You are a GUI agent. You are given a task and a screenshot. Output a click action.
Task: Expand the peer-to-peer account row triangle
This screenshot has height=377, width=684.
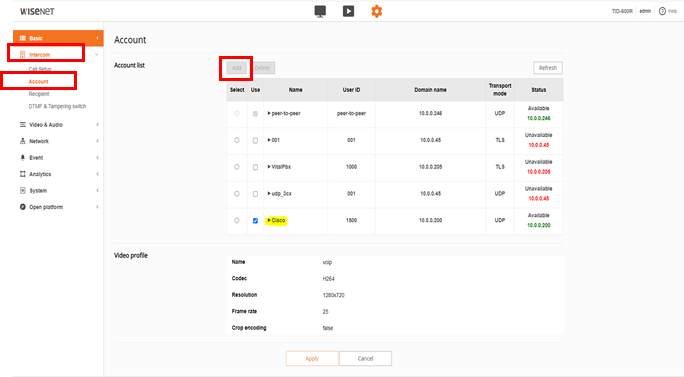tap(269, 113)
